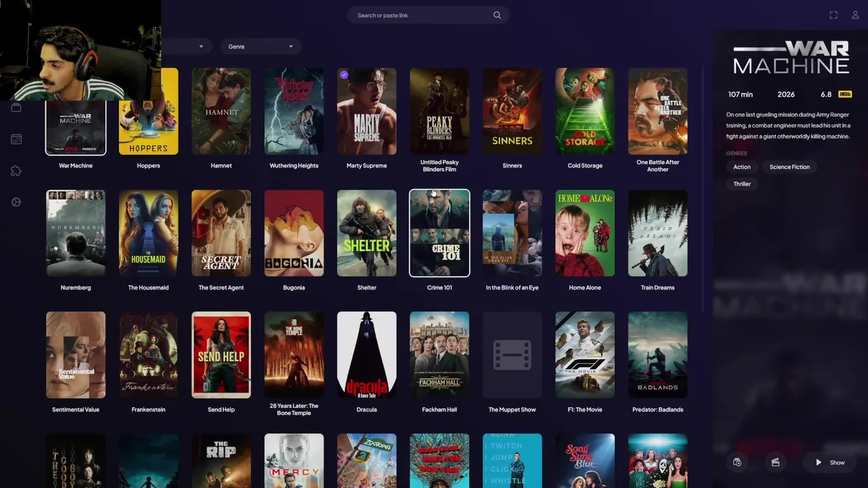Viewport: 868px width, 488px height.
Task: Open the Dracula poster
Action: (x=367, y=355)
